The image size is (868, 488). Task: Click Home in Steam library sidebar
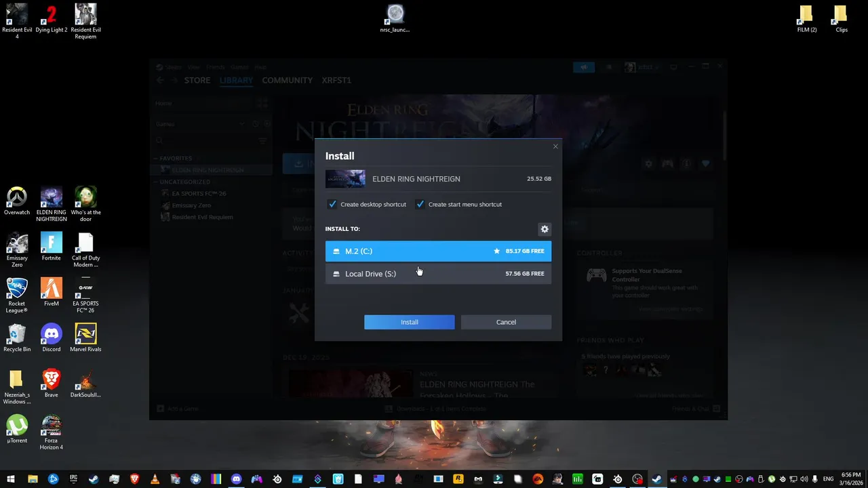[x=163, y=103]
